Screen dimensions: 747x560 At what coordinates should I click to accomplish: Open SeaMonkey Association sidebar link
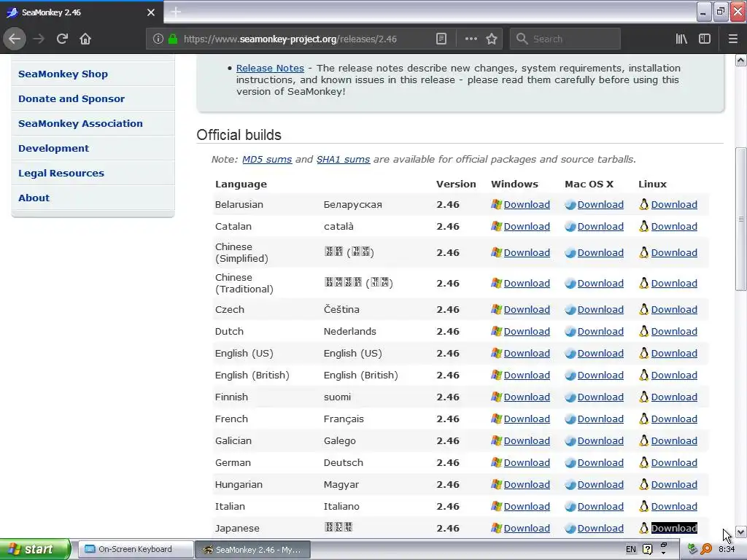(x=80, y=123)
